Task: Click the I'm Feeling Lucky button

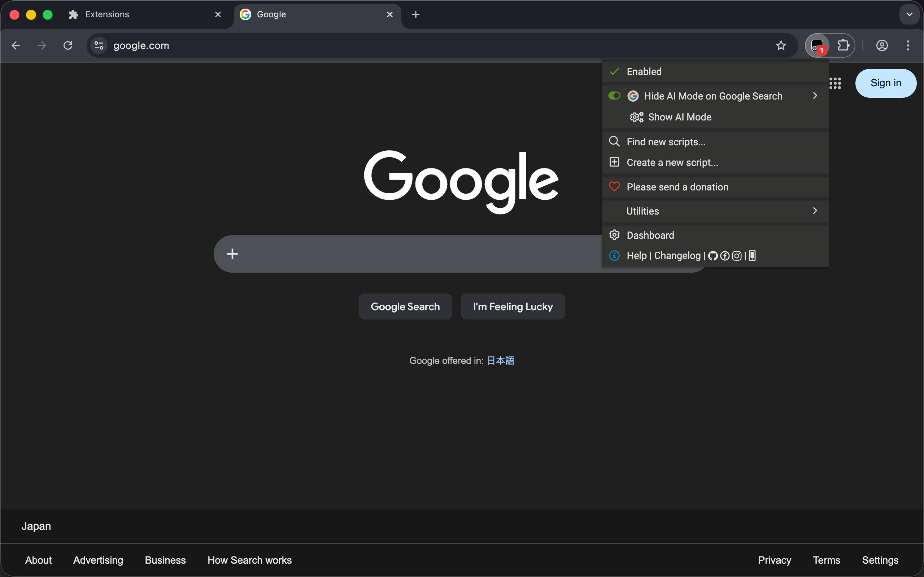Action: click(513, 307)
